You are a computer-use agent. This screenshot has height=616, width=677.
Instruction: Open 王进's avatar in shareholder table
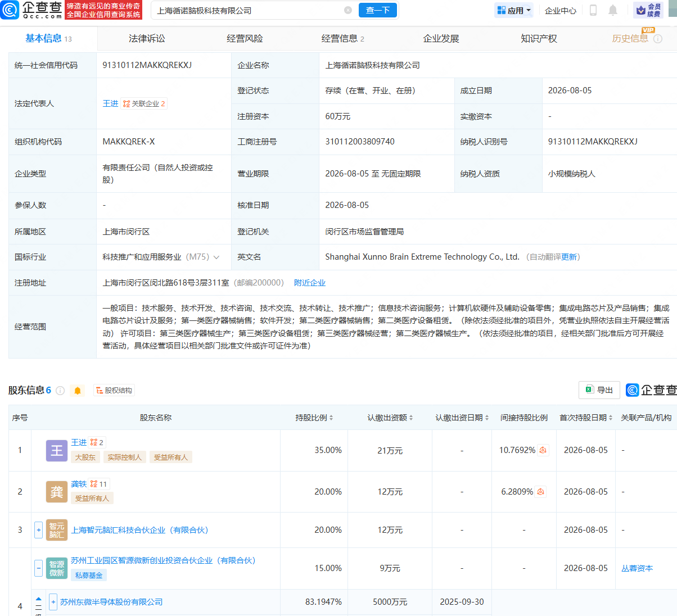pyautogui.click(x=57, y=451)
